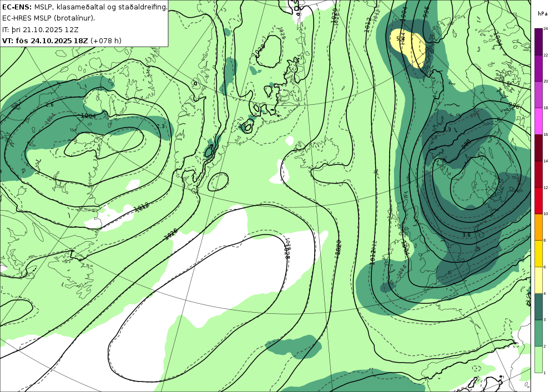Click the 5.4 spread value in yellow area
This screenshot has width=555, height=392.
(400, 38)
